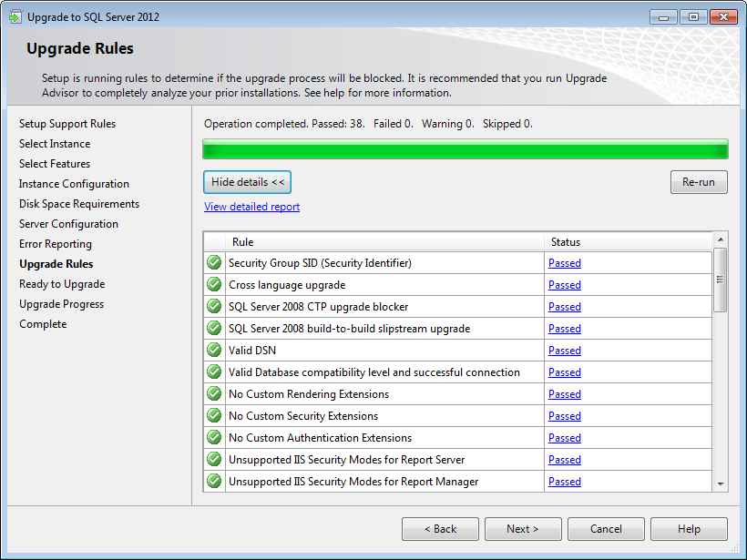Sort rules by the Status column header
The height and width of the screenshot is (560, 747).
[x=629, y=242]
